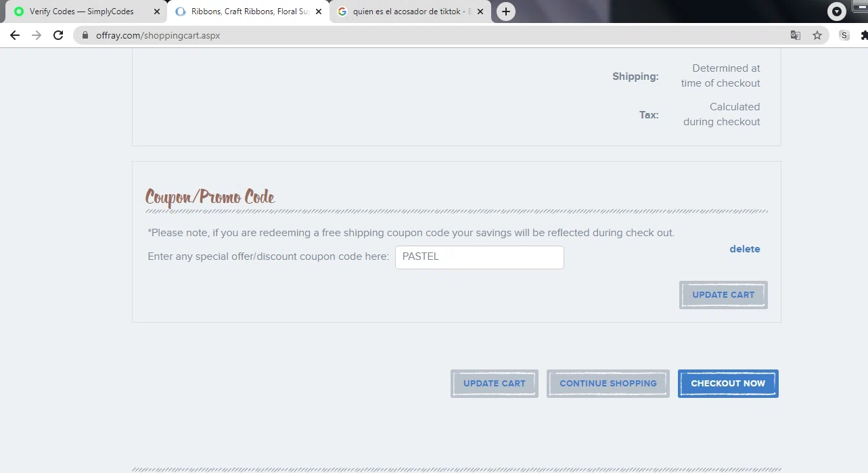Open a new browser tab

pyautogui.click(x=505, y=12)
